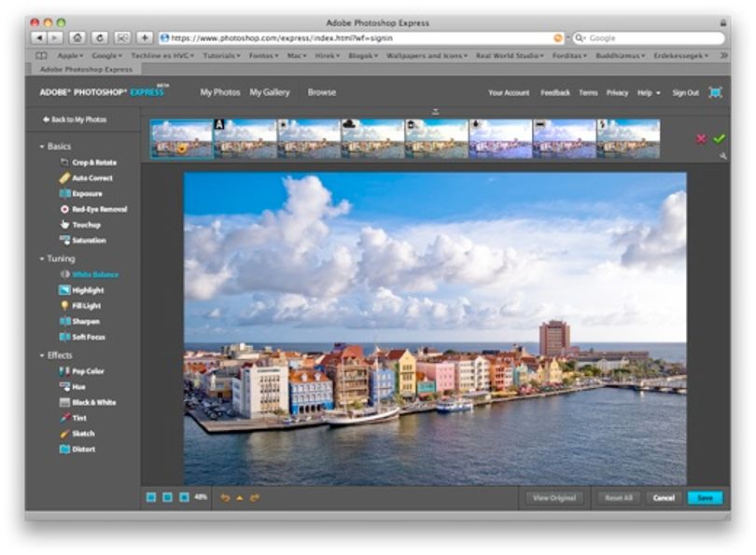Go to the My Gallery tab

tap(270, 92)
